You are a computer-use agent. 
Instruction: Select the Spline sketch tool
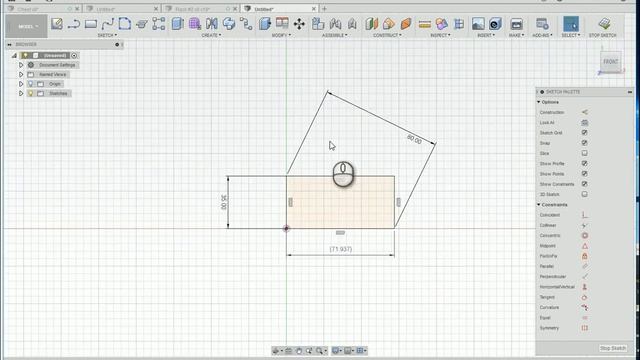(108, 24)
